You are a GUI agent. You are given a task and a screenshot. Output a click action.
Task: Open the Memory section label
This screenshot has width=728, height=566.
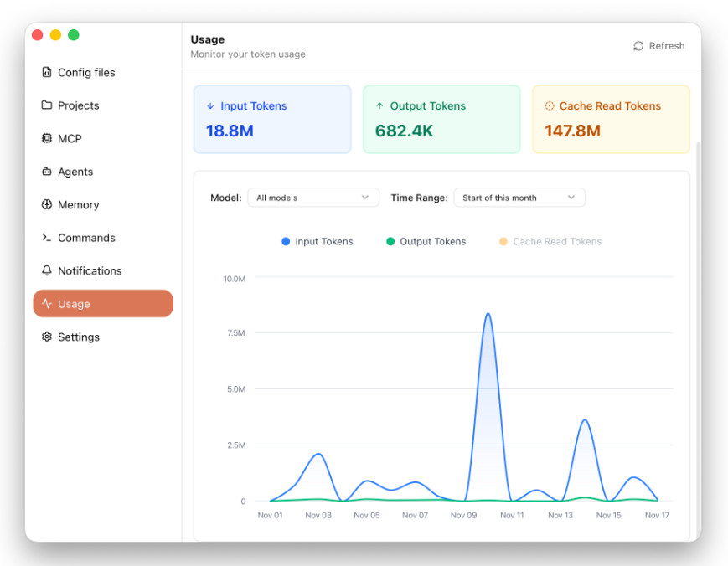pyautogui.click(x=79, y=204)
